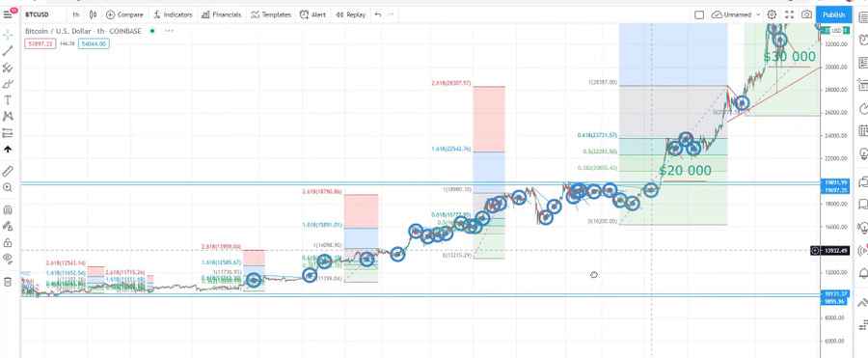Select the text annotation tool
This screenshot has height=358, width=868.
coord(8,100)
